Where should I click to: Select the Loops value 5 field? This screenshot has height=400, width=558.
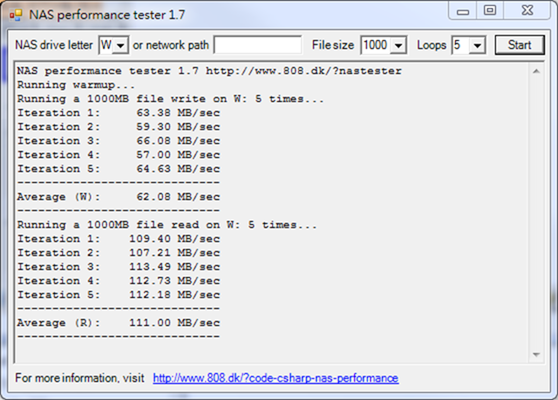tap(461, 46)
